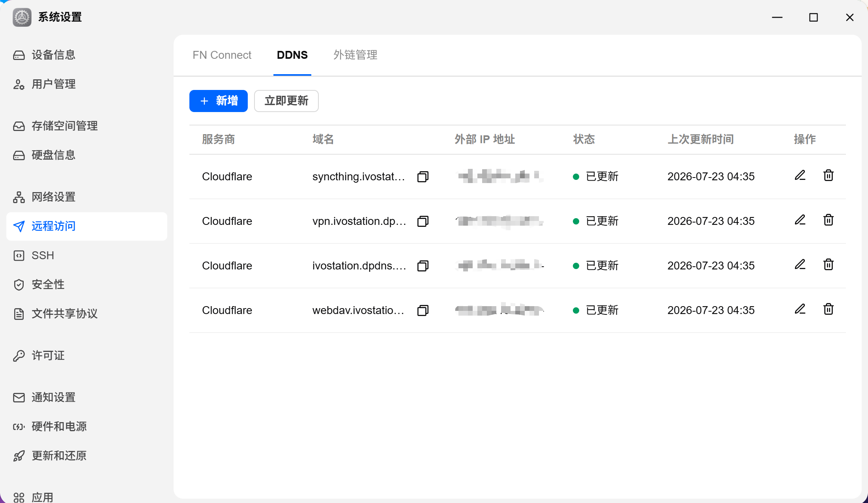Image resolution: width=868 pixels, height=503 pixels.
Task: Switch to the FN Connect tab
Action: (x=222, y=55)
